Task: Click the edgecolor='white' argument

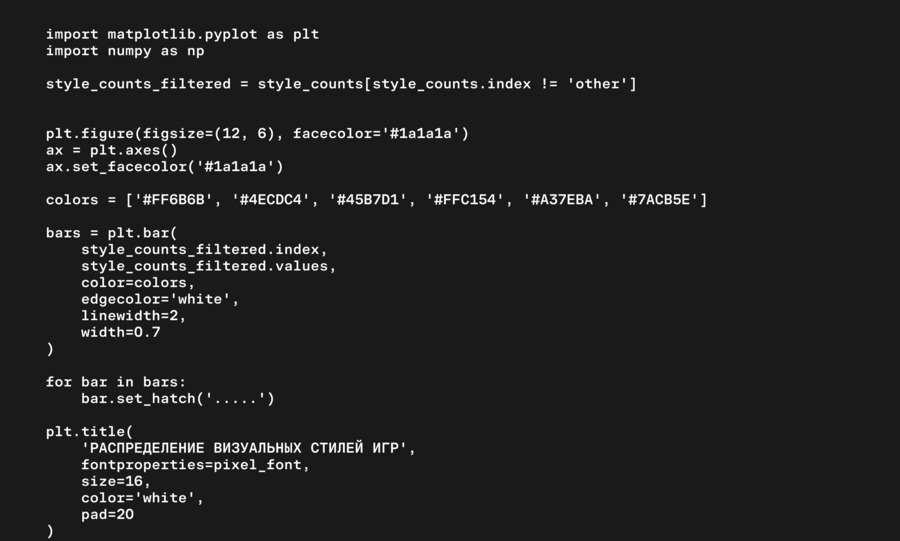Action: (x=160, y=299)
